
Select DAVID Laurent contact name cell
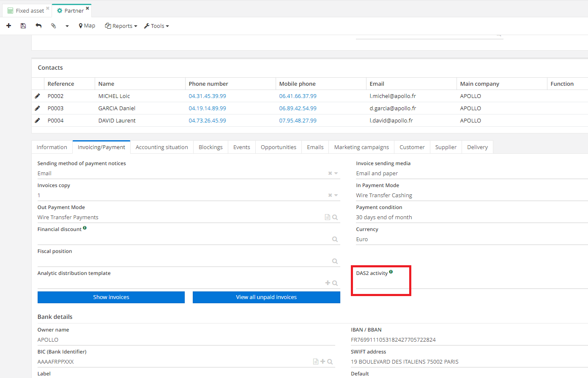(140, 120)
